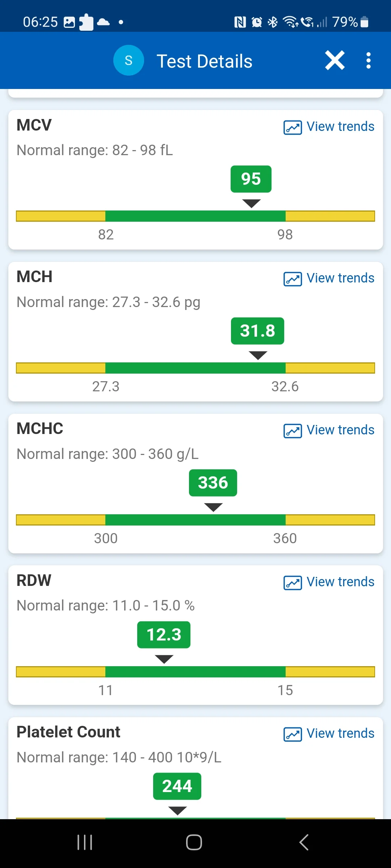Tap the Android home navigation button
This screenshot has width=391, height=868.
point(194,842)
